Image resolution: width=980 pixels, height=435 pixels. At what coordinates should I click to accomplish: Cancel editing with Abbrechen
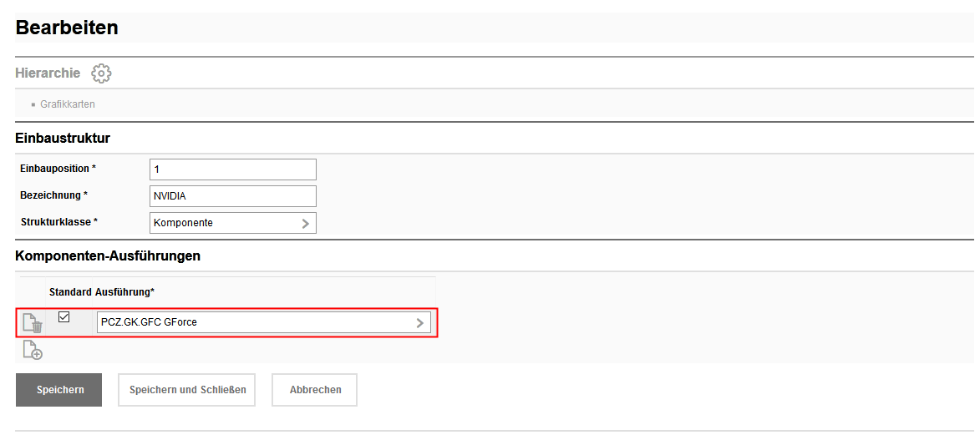[315, 390]
